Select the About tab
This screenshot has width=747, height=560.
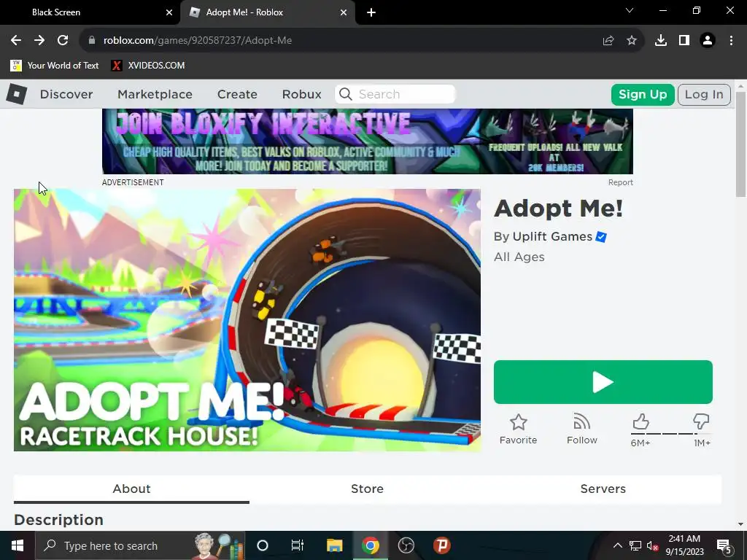point(131,489)
